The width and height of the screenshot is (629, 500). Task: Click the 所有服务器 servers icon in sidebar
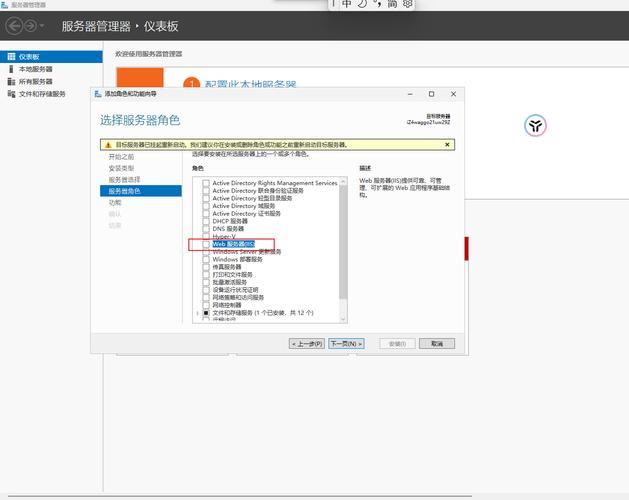tap(11, 81)
